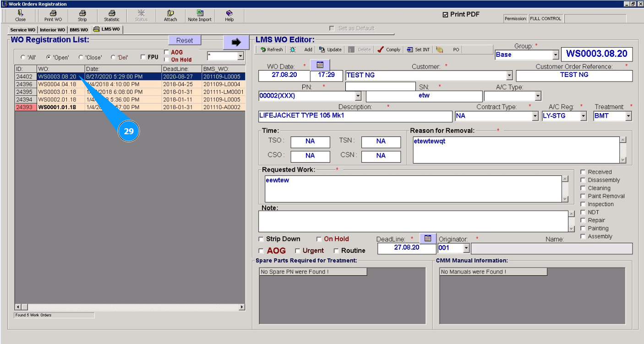644x344 pixels.
Task: Click the black arrow button
Action: click(x=236, y=42)
